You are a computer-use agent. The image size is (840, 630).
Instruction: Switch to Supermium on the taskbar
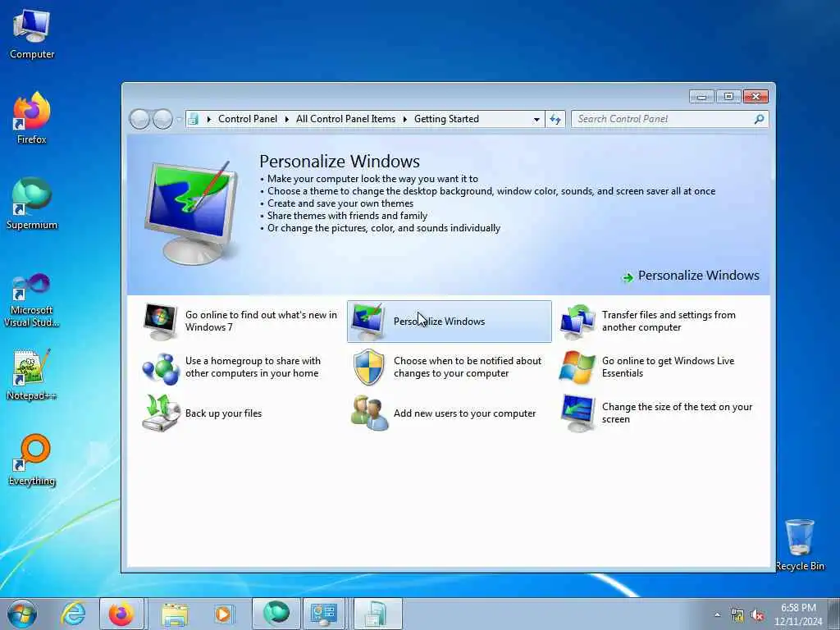click(276, 614)
